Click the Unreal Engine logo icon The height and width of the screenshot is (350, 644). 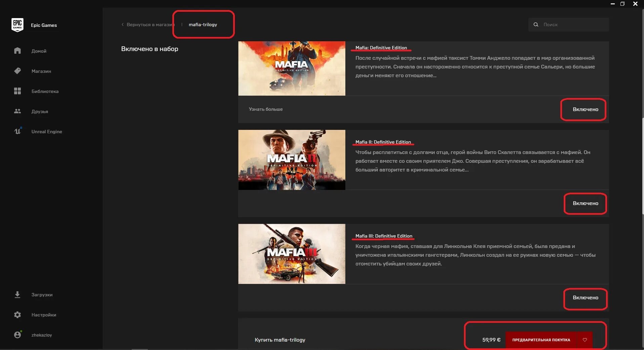coord(18,131)
